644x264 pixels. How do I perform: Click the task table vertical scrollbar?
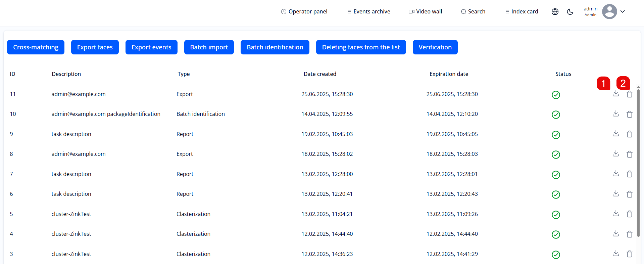point(638,161)
